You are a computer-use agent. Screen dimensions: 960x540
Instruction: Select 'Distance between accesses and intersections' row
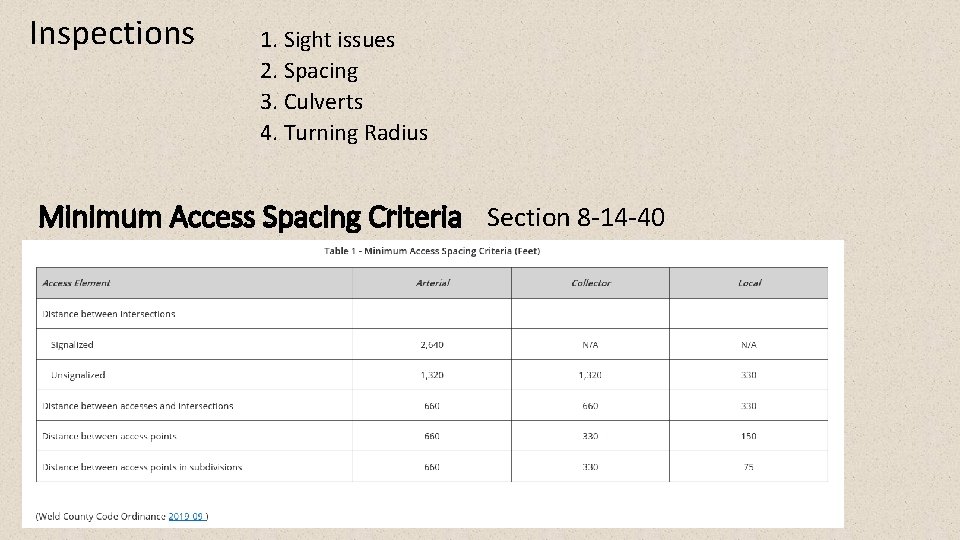click(432, 405)
